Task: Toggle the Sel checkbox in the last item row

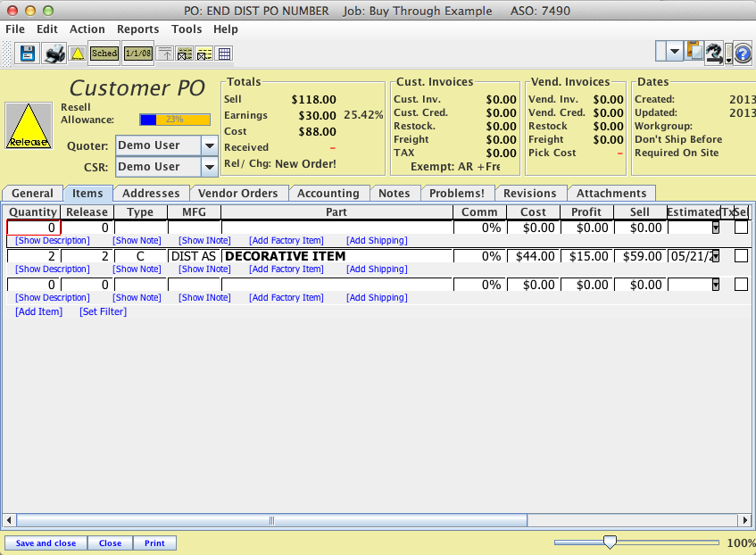Action: tap(741, 285)
